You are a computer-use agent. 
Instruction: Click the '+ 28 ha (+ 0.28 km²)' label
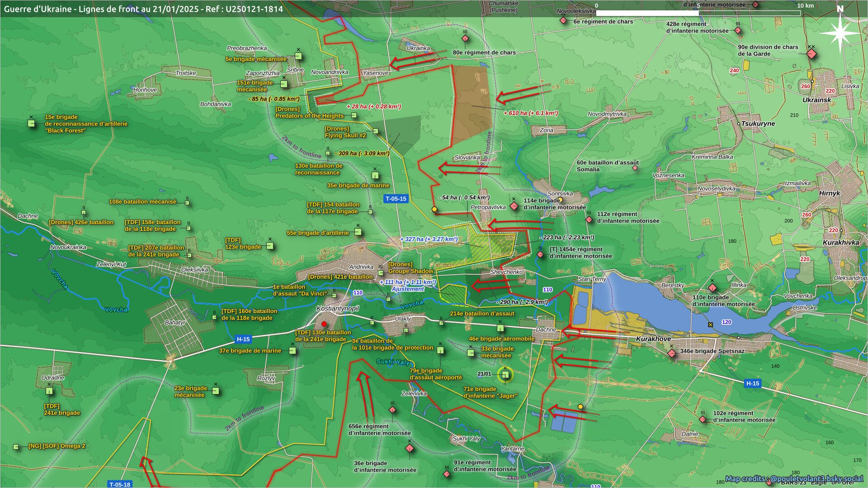coord(373,107)
